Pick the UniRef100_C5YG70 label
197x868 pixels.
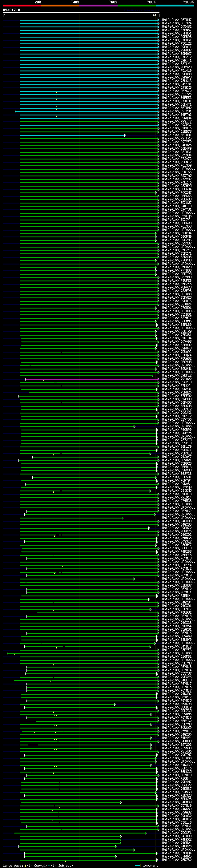[x=177, y=91]
